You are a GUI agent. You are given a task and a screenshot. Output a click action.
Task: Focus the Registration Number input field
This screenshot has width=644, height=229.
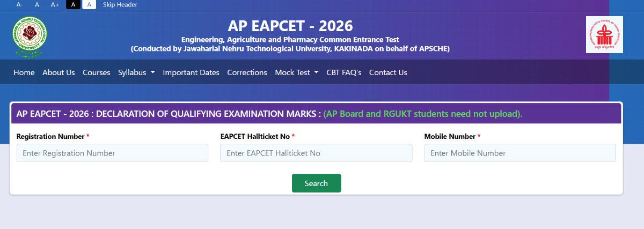(x=112, y=153)
